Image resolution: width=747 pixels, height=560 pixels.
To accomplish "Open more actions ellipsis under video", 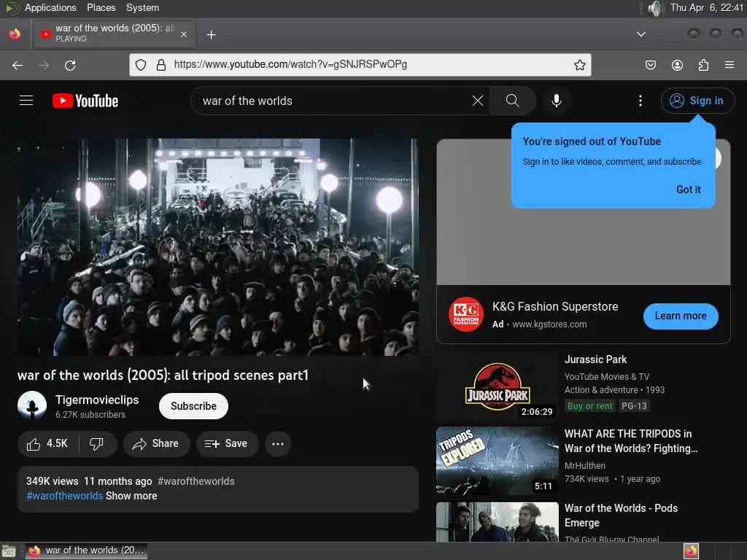I will 278,444.
